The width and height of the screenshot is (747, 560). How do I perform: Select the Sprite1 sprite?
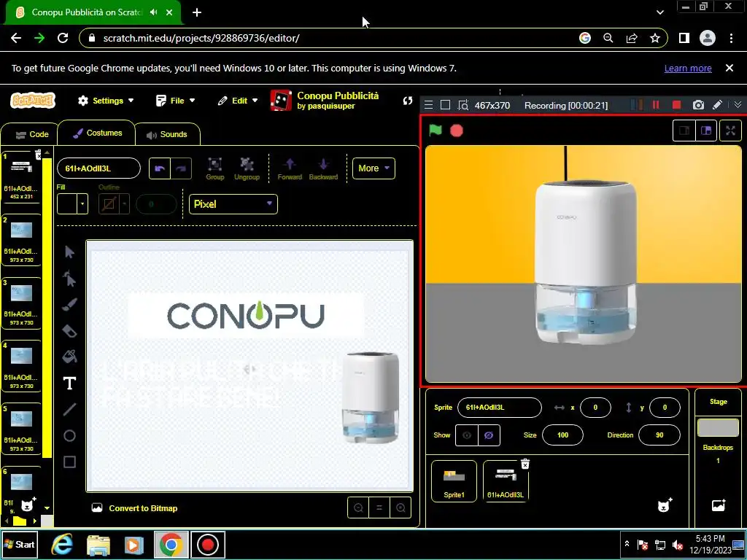[x=454, y=481]
